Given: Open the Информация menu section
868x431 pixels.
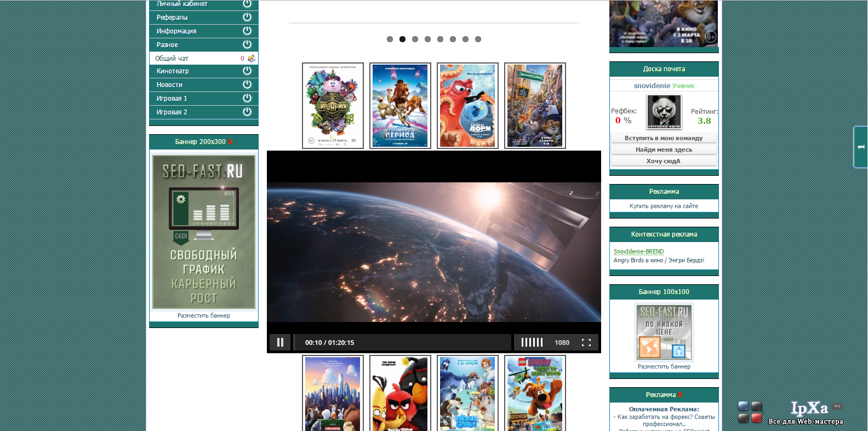Looking at the screenshot, I should coord(203,31).
